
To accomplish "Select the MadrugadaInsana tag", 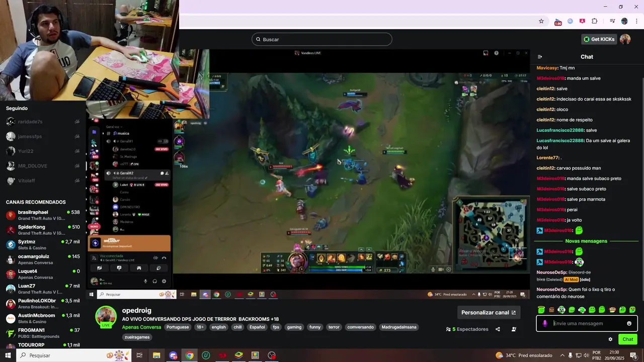I will point(399,327).
